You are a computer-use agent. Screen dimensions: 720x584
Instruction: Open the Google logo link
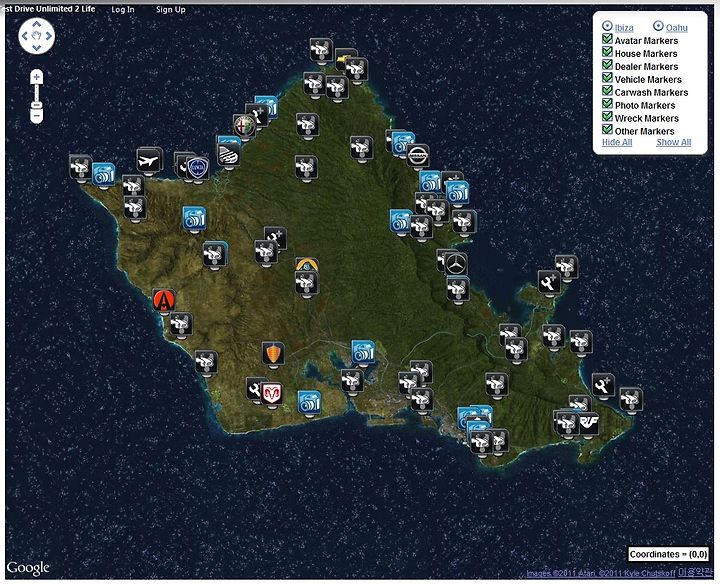(28, 568)
